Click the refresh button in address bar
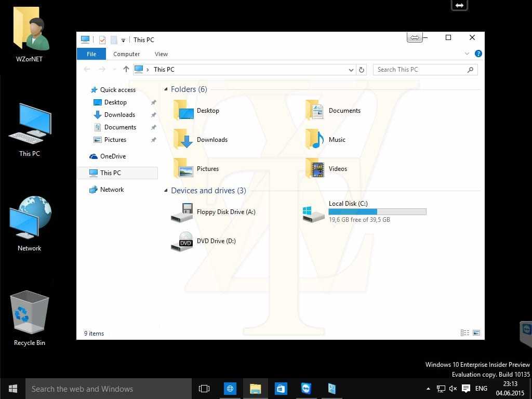 362,70
